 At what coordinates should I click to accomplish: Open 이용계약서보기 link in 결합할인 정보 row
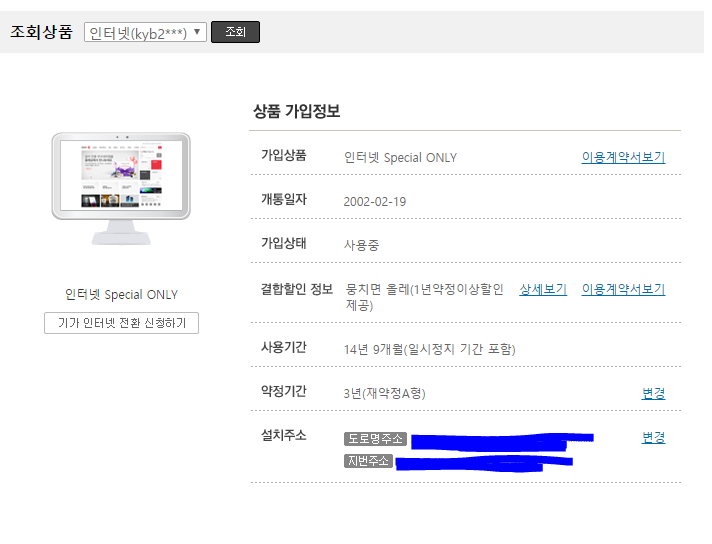tap(623, 289)
